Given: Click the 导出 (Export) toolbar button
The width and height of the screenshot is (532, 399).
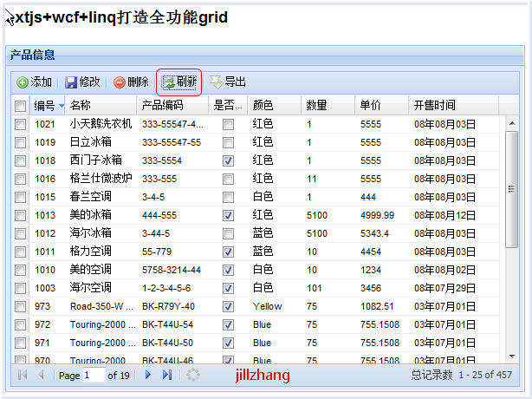Looking at the screenshot, I should (x=228, y=82).
